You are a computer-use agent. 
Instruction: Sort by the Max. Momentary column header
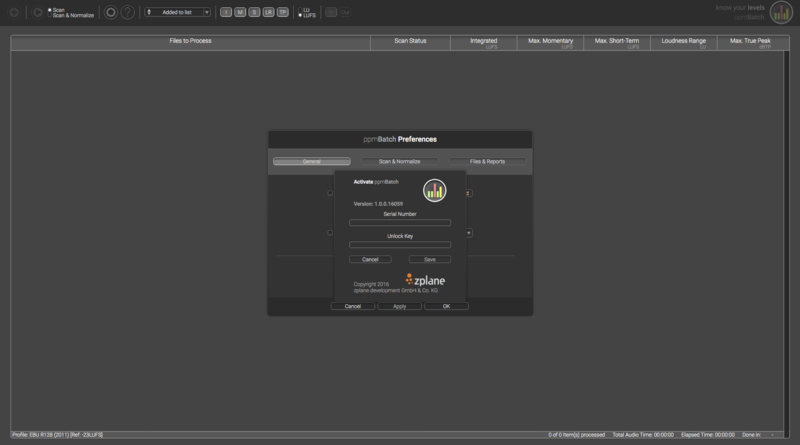click(x=551, y=42)
